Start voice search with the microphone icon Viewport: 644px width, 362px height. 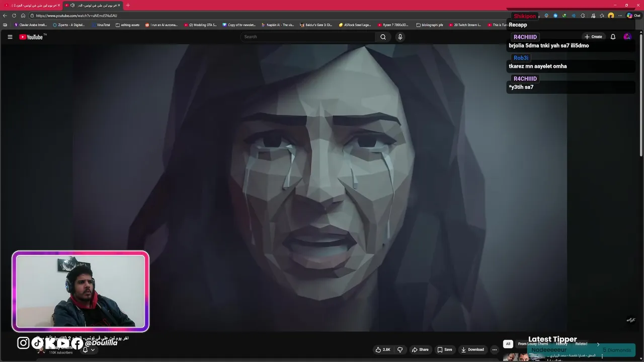(400, 37)
